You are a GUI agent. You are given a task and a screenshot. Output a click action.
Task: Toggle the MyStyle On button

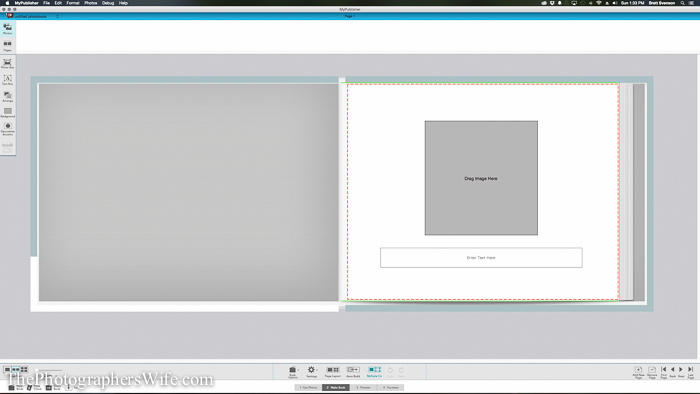click(x=374, y=372)
